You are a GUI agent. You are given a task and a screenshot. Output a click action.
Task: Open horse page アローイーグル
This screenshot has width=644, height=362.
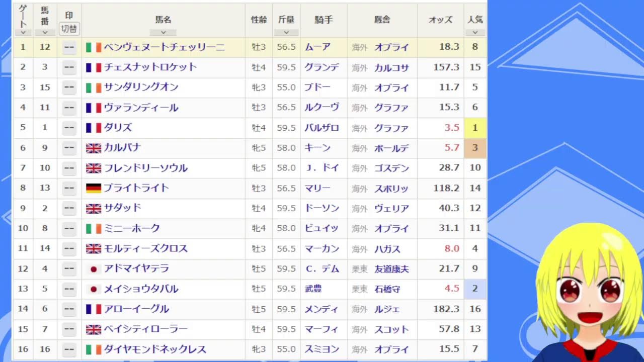[136, 309]
